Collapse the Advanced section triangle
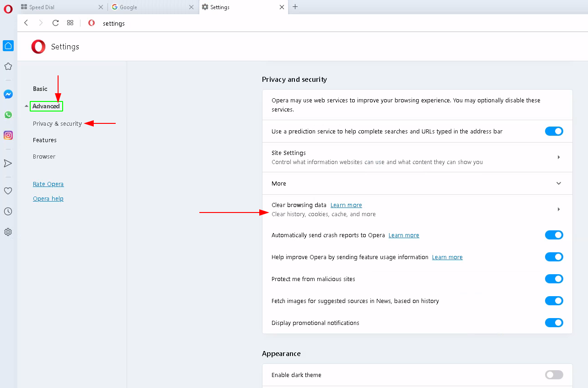 pos(26,106)
